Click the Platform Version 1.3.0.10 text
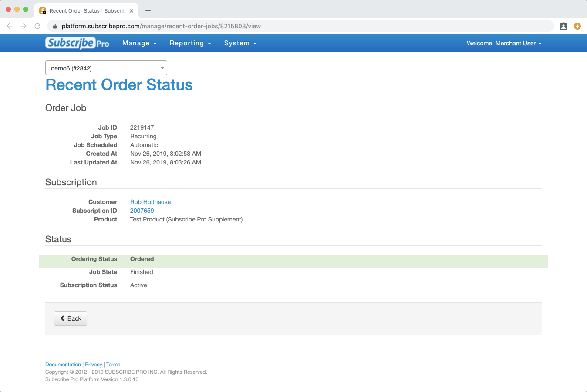 pos(92,379)
